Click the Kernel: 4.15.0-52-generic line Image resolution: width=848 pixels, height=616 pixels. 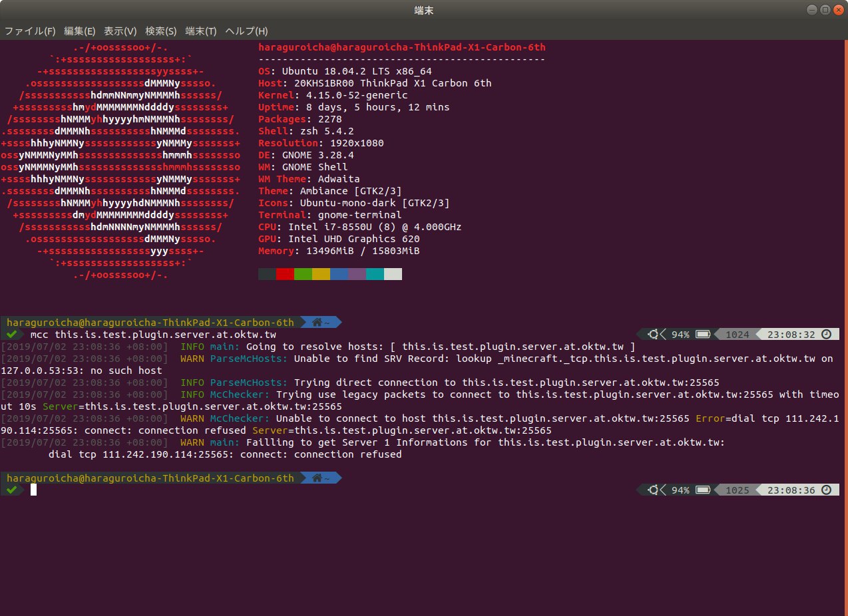click(x=333, y=95)
